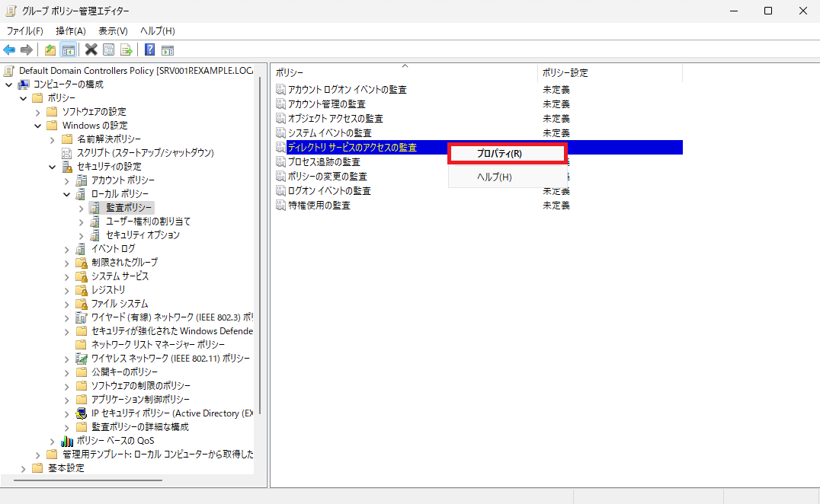Click the IP セキュリティ ポリシー icon
This screenshot has height=504, width=820.
[81, 413]
